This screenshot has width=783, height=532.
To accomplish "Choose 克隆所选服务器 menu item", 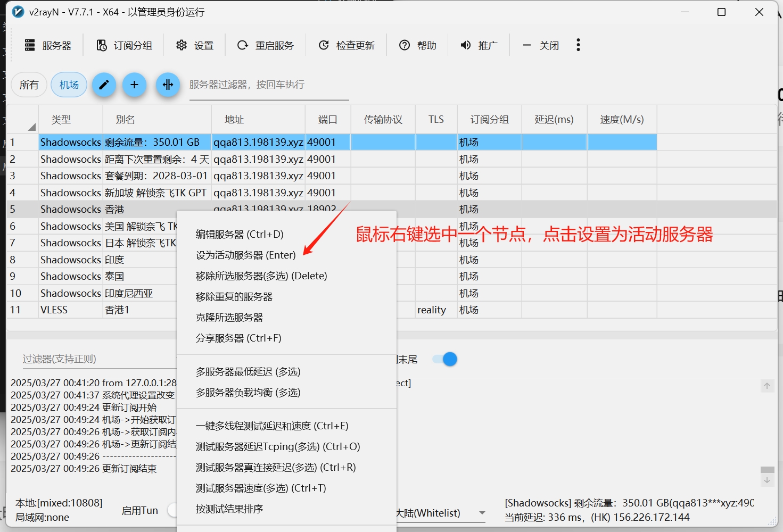I will [x=286, y=317].
